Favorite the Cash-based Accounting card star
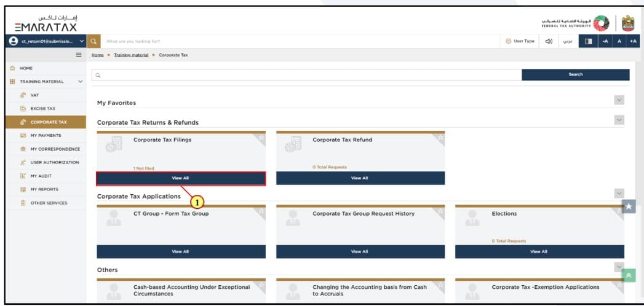644x306 pixels. click(x=261, y=285)
